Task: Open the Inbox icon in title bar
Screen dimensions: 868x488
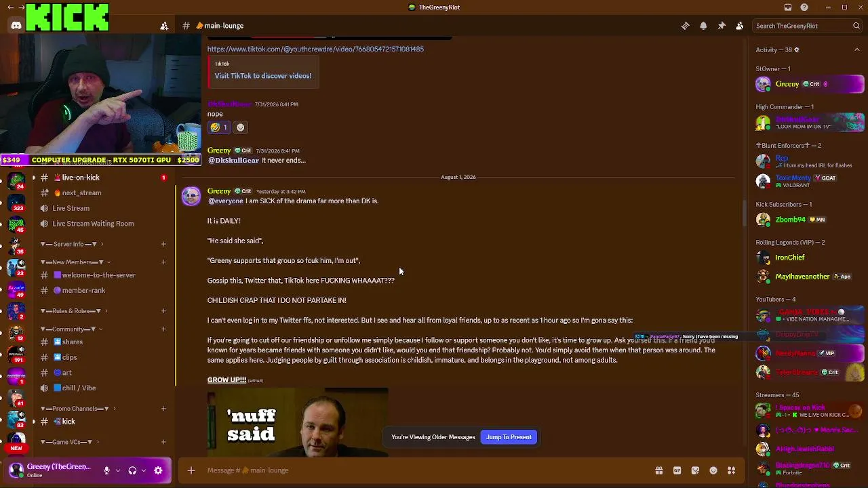Action: click(788, 7)
